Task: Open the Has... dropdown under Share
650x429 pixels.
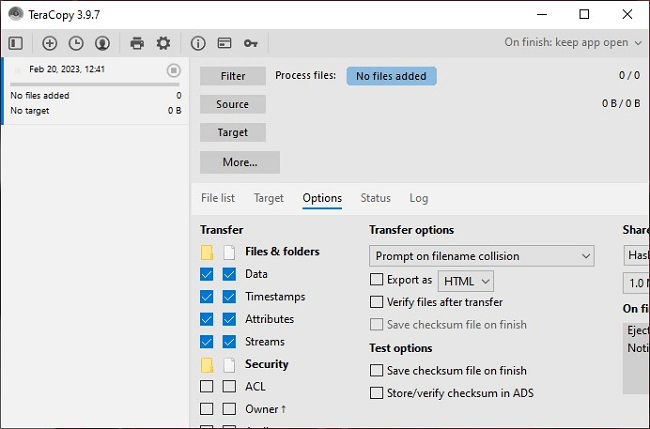Action: (x=637, y=255)
